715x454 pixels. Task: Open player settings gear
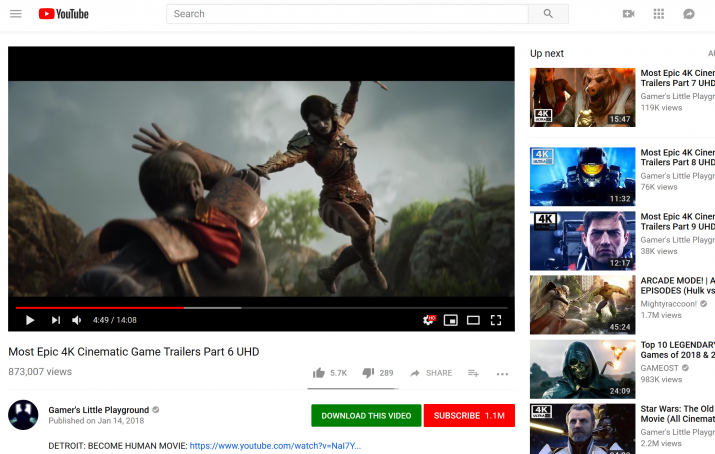coord(429,320)
